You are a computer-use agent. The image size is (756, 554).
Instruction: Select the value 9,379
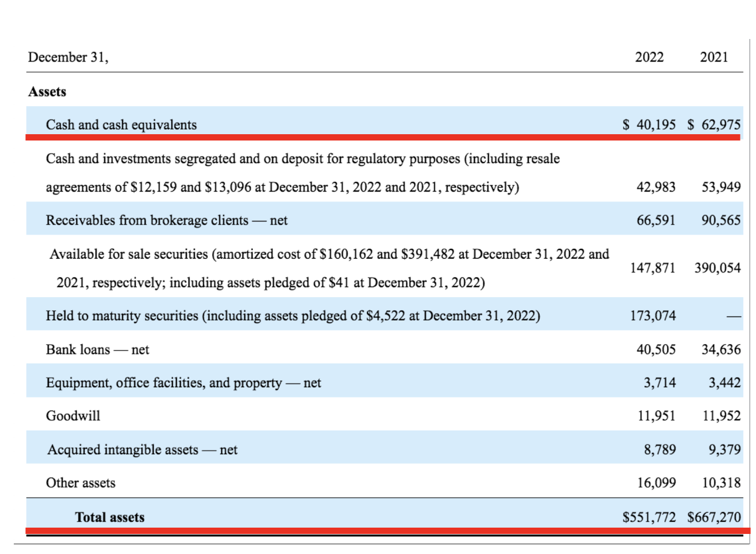pos(724,450)
